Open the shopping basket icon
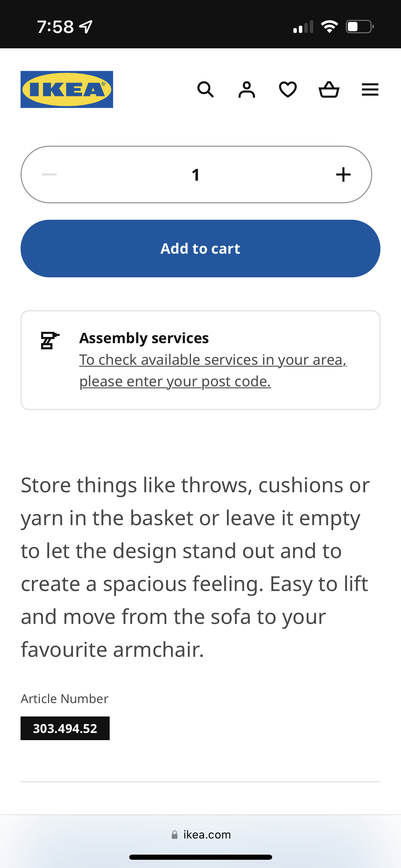This screenshot has height=868, width=401. pos(329,90)
